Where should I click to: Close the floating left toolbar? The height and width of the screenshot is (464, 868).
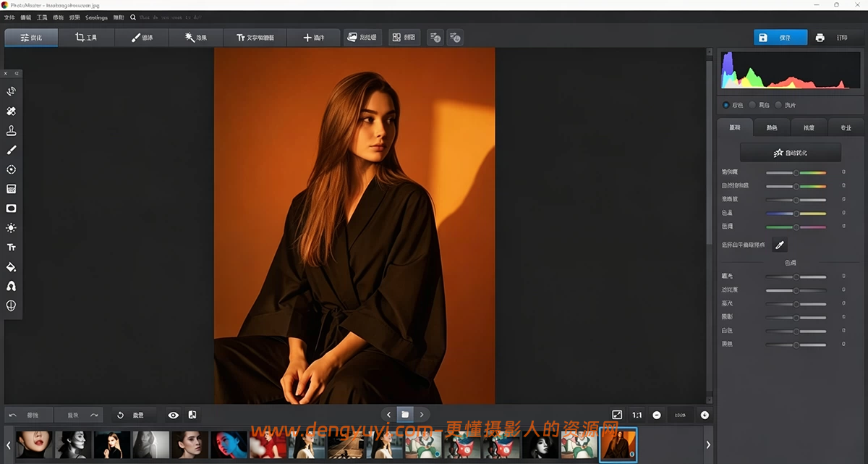click(7, 74)
